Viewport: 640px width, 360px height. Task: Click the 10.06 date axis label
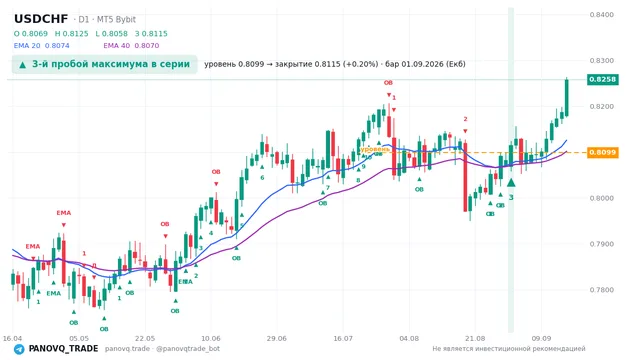[x=211, y=338]
